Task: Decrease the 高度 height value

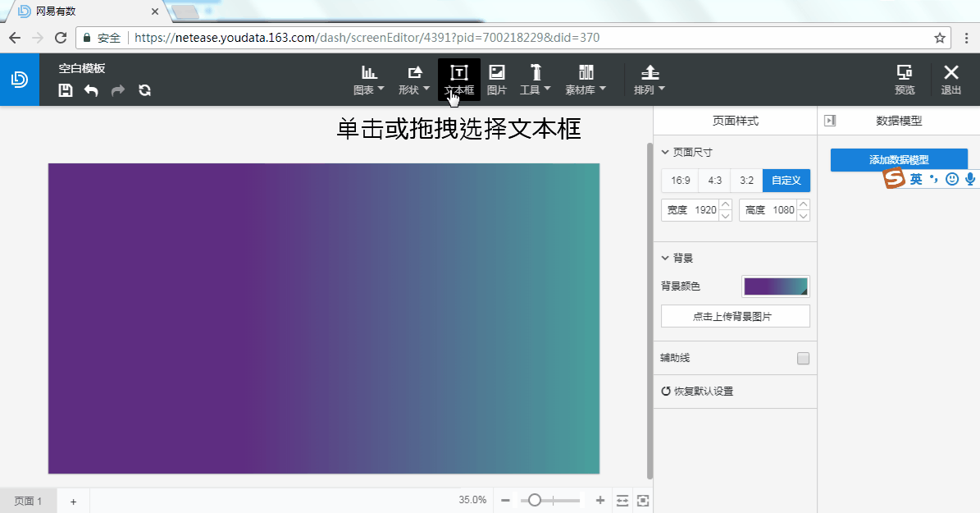Action: (804, 216)
